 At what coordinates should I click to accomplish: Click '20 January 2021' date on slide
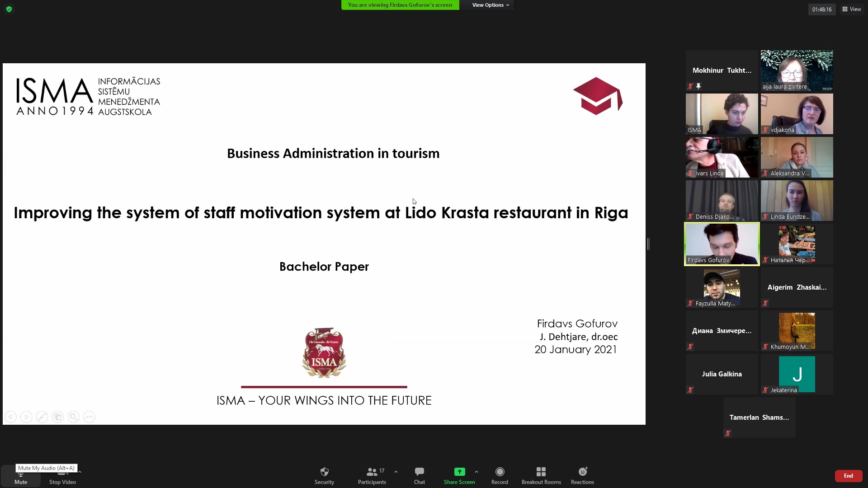pos(576,349)
